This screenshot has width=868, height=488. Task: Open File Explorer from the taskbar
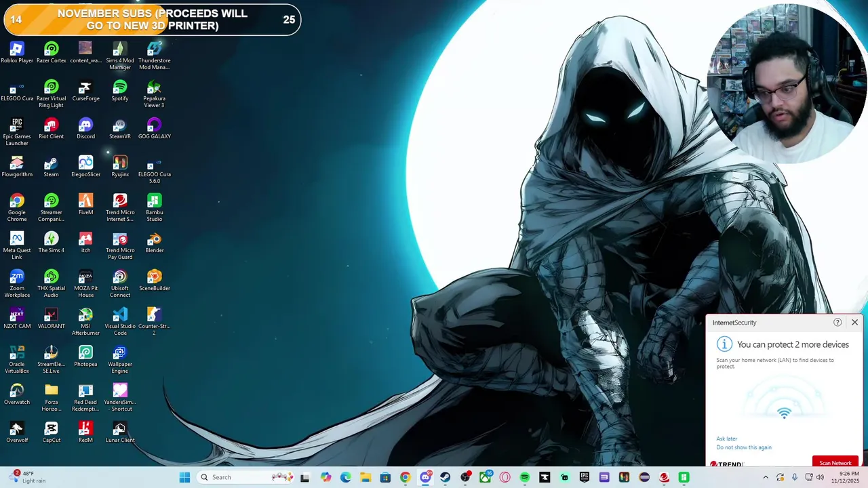click(x=366, y=477)
